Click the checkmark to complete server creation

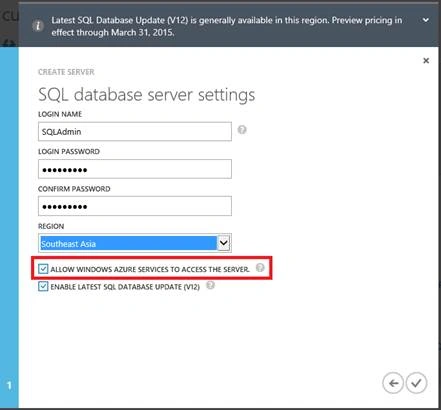(416, 383)
